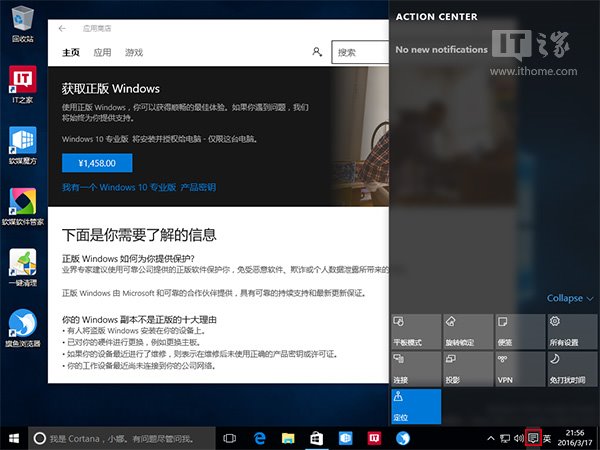Click '正版 Windows 如何为你提供保护?' text
The width and height of the screenshot is (600, 450).
128,258
